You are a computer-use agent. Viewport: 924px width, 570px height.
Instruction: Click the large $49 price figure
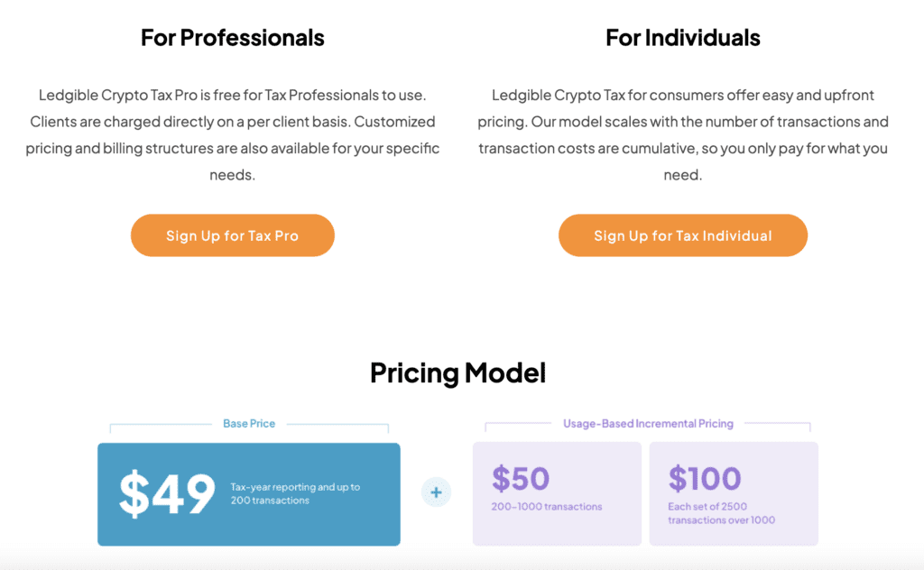(167, 493)
